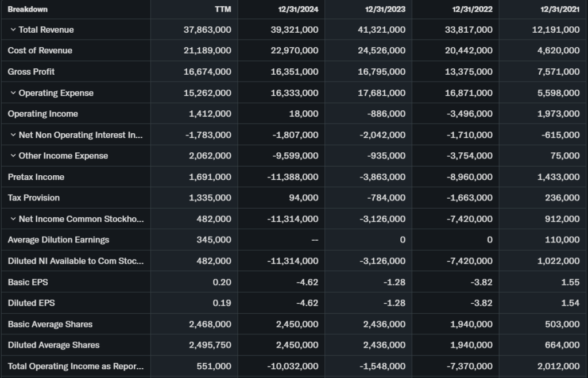Expand Net Non Operating Interest chevron
The image size is (588, 378).
click(13, 135)
